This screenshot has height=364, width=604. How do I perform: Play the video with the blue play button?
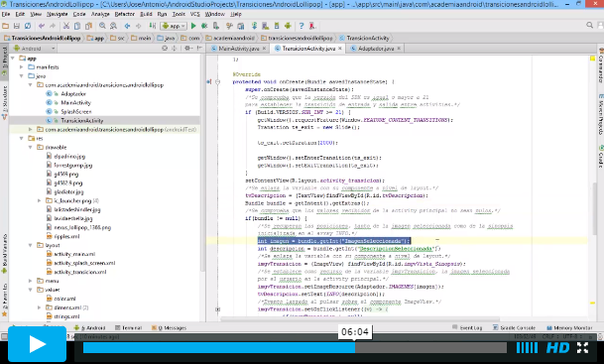[38, 344]
